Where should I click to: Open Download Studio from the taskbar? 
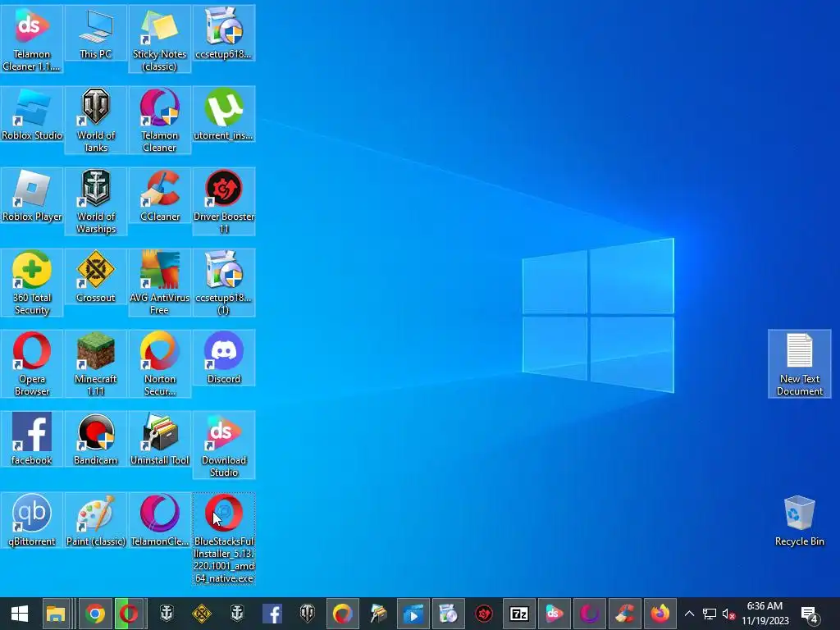(x=554, y=614)
